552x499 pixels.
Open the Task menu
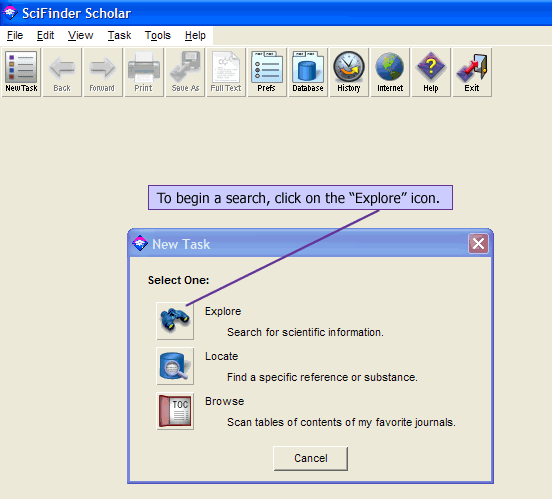click(119, 36)
